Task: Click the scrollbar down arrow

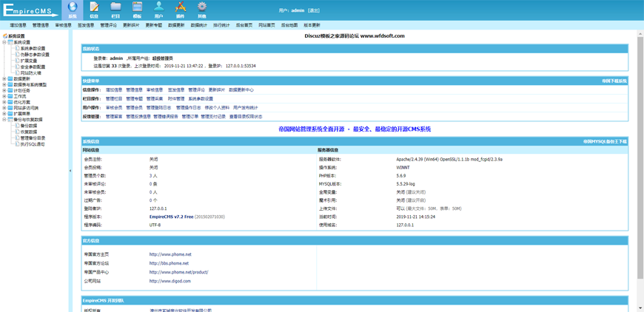Action: point(640,308)
